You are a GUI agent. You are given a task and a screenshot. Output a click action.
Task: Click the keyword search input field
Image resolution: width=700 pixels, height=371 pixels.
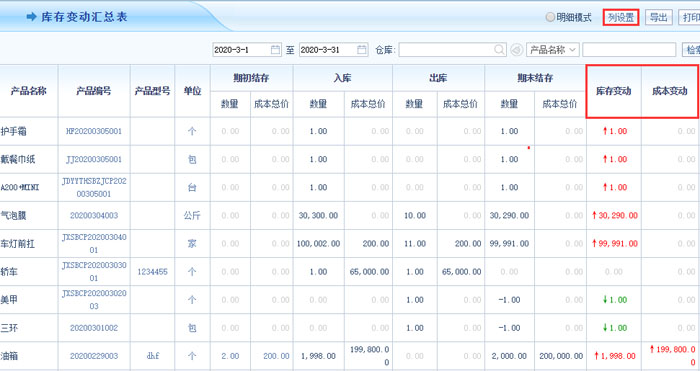pos(629,50)
